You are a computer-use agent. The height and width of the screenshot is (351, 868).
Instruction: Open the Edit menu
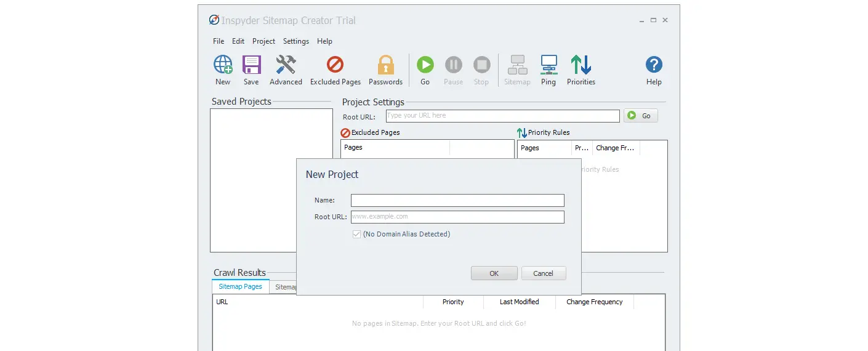pos(238,41)
